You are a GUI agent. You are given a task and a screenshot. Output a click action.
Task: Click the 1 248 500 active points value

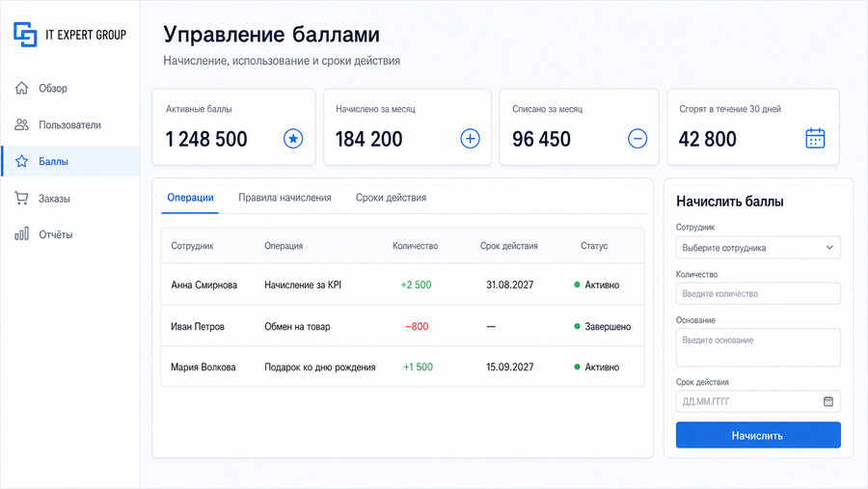(x=206, y=139)
